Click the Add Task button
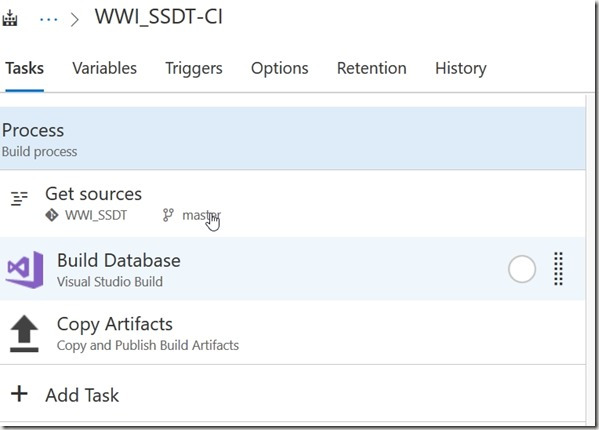Viewport: 599px width, 430px height. pos(293,394)
